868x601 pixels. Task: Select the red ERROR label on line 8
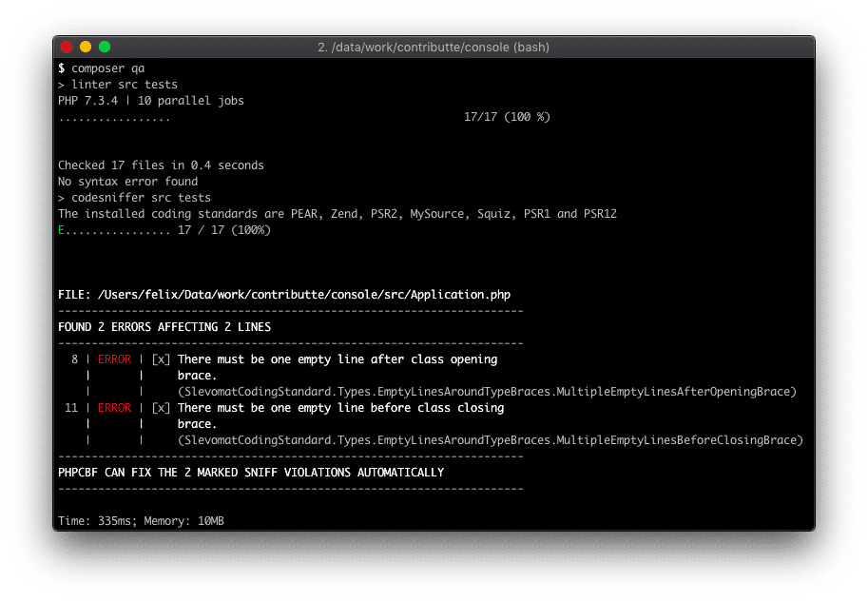click(113, 359)
